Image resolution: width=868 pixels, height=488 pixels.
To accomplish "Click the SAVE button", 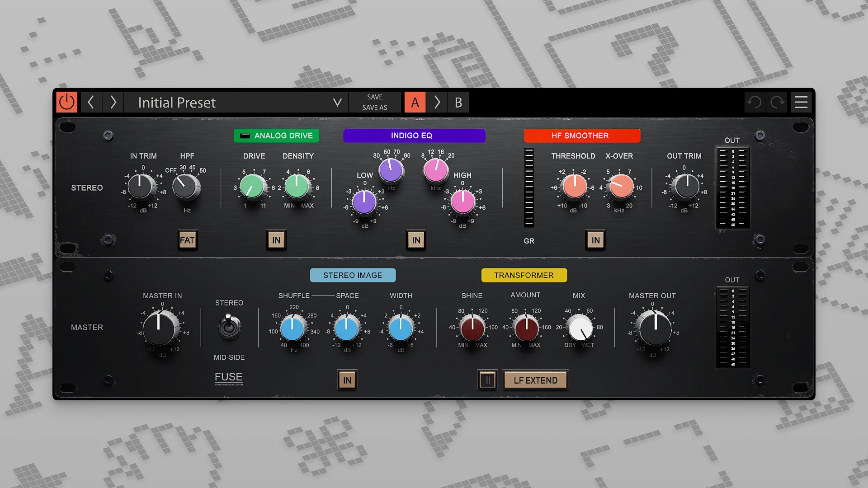I will (x=374, y=96).
